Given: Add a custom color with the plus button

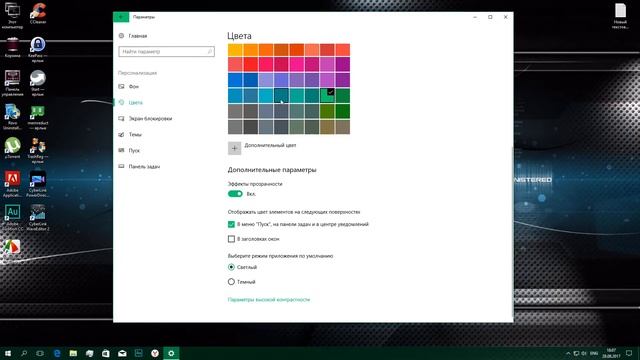Looking at the screenshot, I should click(x=234, y=148).
